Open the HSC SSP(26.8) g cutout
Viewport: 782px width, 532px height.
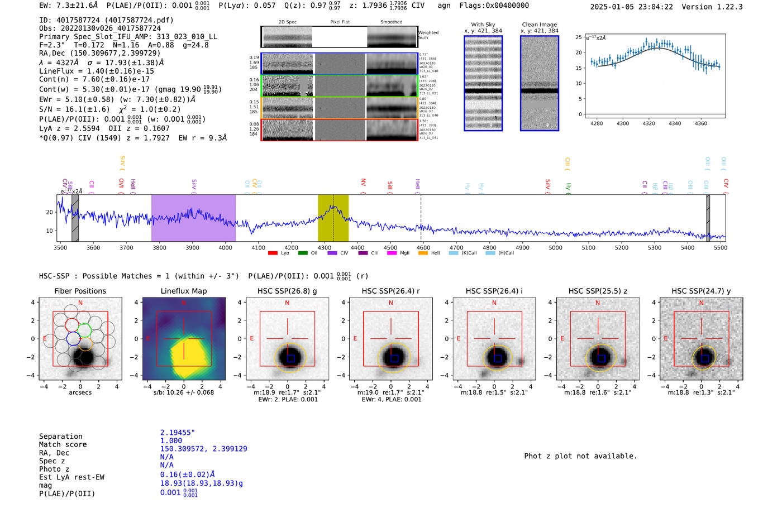(x=287, y=339)
